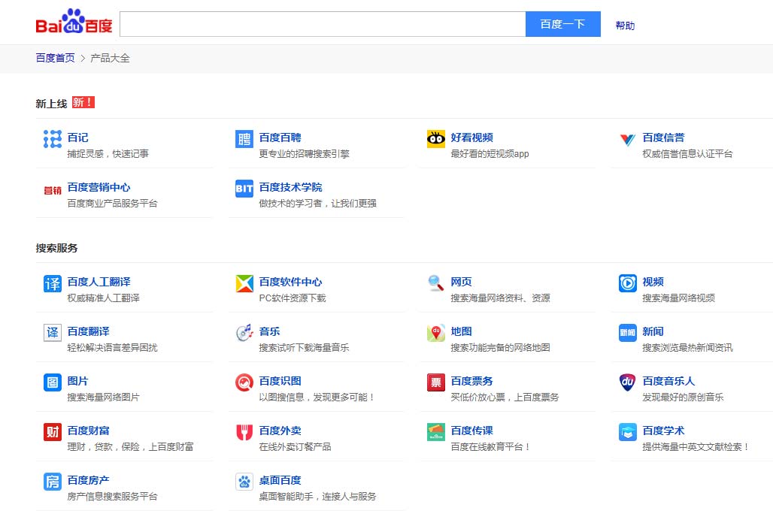
Task: Focus the Baidu search input box
Action: 323,24
